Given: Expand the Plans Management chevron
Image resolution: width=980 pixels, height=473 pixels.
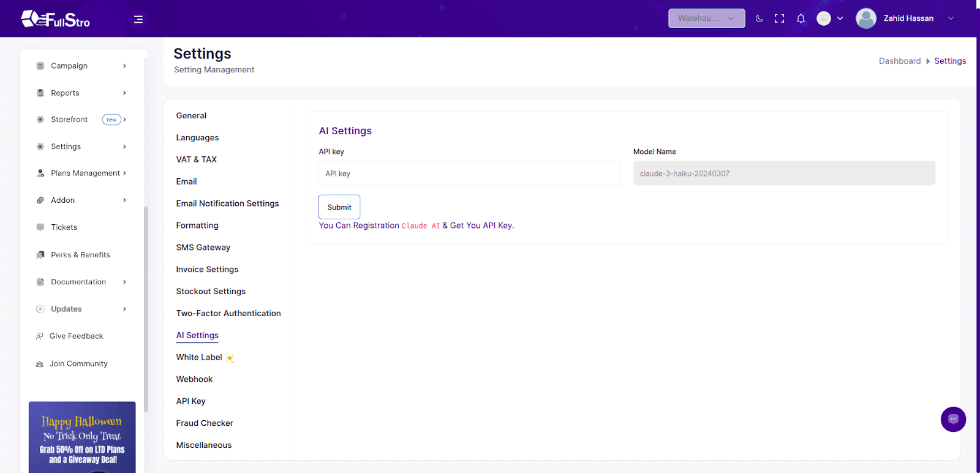Looking at the screenshot, I should [124, 173].
